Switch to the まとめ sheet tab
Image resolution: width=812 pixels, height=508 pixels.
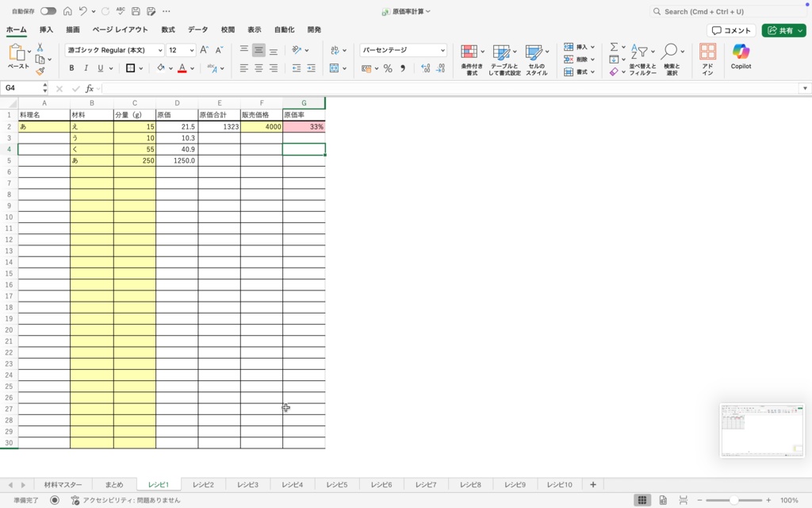coord(114,485)
